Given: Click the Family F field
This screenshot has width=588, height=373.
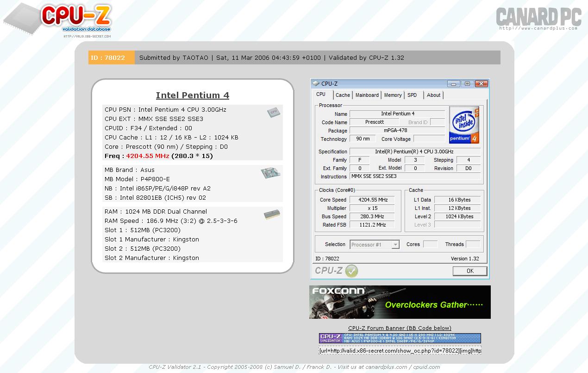Looking at the screenshot, I should pos(360,160).
